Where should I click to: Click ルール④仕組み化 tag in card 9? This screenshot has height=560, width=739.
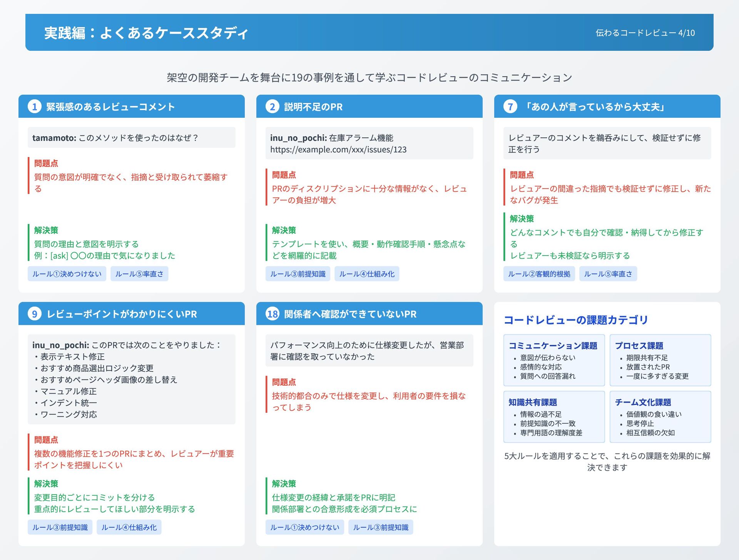pyautogui.click(x=129, y=527)
